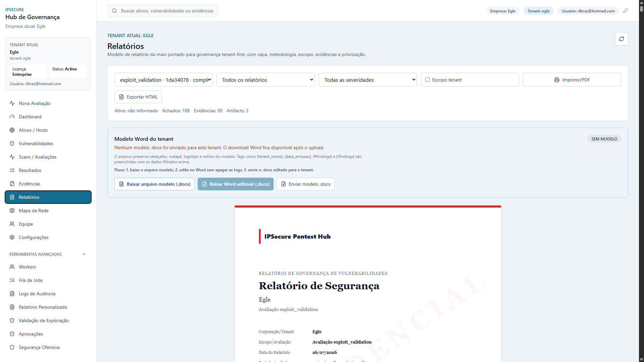
Task: Click the Fila de Jobs list icon
Action: 12,280
